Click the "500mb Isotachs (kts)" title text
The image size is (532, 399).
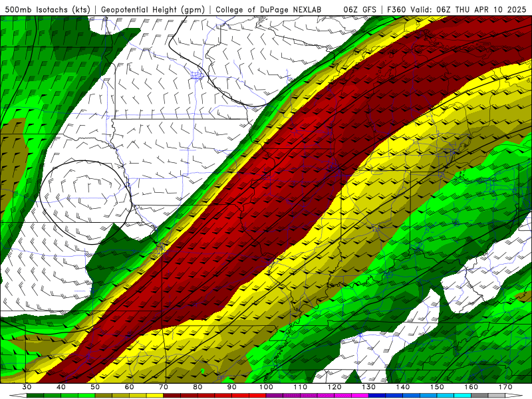pos(47,9)
